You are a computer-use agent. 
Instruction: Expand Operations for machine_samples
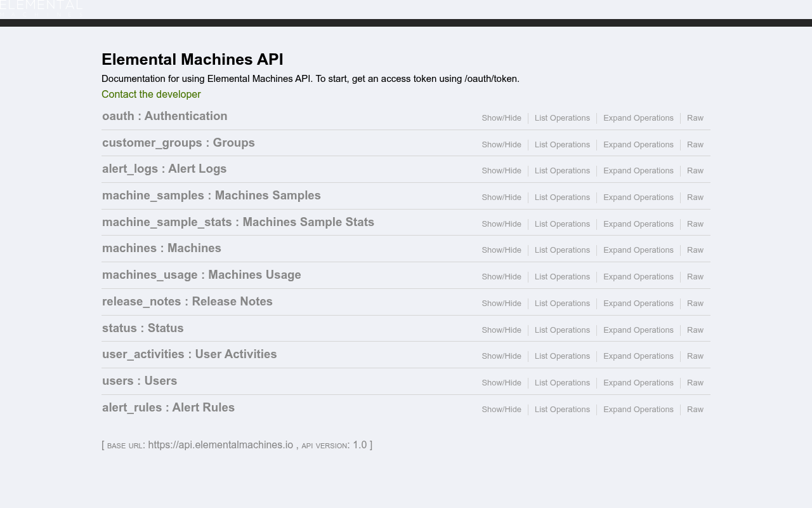click(638, 197)
